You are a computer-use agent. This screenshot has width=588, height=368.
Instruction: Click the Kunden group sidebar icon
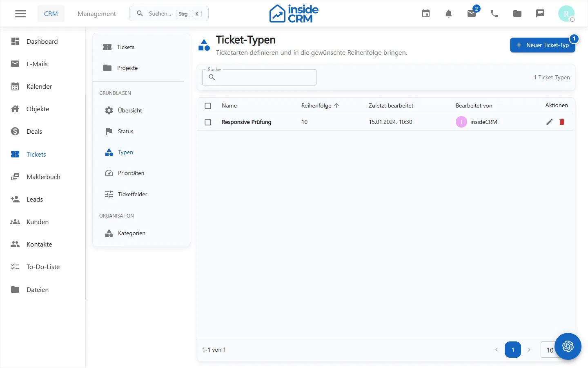coord(15,222)
